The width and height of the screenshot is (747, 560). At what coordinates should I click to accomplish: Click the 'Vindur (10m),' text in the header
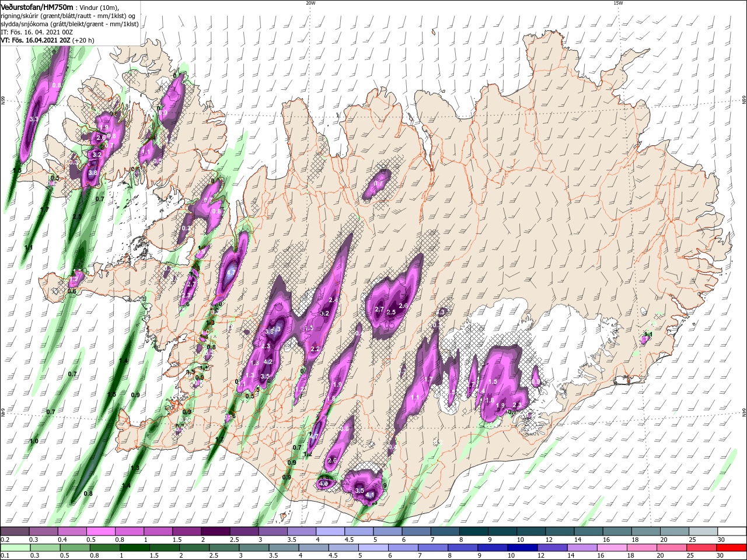[98, 7]
